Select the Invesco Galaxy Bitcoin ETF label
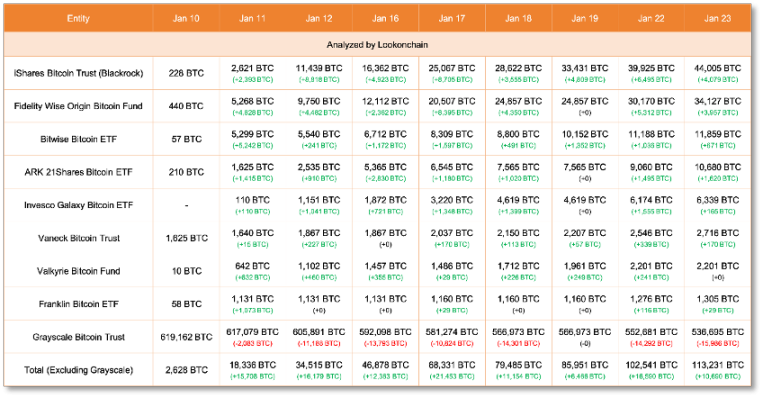This screenshot has width=763, height=398. pyautogui.click(x=78, y=205)
